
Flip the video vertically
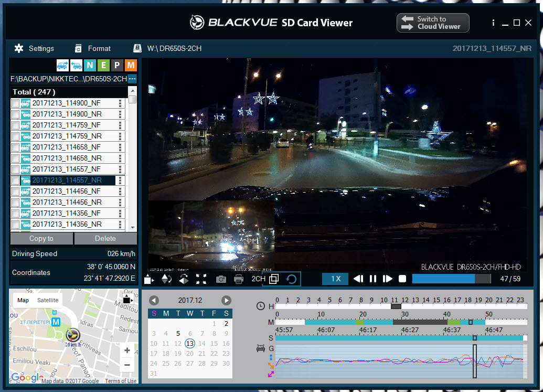pos(166,279)
